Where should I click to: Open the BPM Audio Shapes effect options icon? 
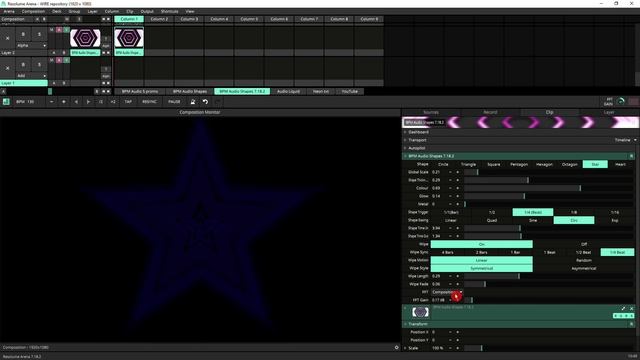tap(631, 156)
